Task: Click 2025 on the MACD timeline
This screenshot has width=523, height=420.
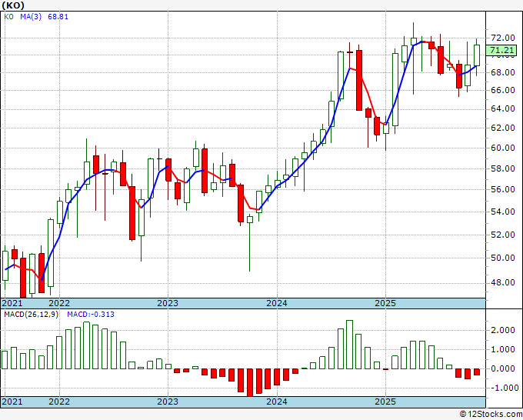Action: (x=385, y=402)
